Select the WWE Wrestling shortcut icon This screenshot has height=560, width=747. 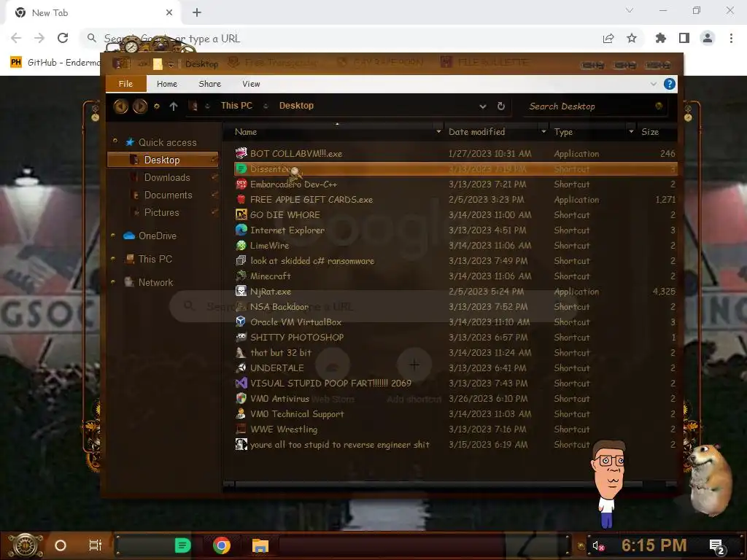(x=241, y=429)
